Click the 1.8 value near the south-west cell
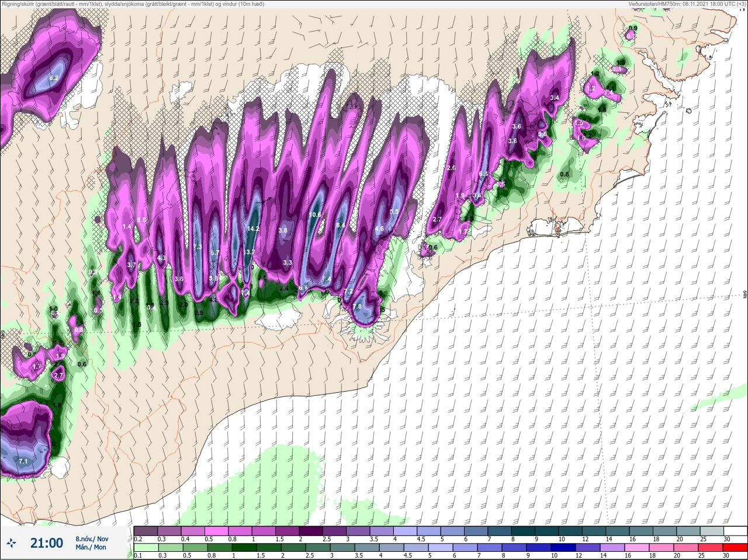 click(57, 405)
